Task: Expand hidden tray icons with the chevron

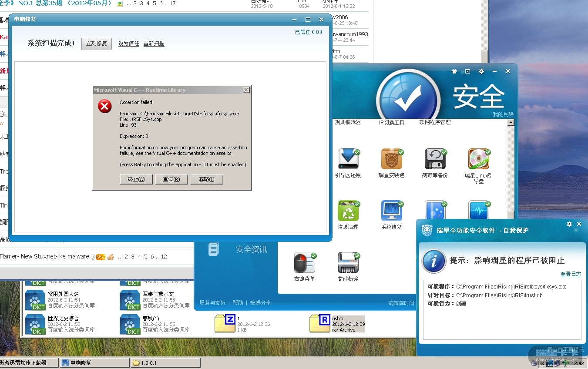Action: (x=542, y=363)
